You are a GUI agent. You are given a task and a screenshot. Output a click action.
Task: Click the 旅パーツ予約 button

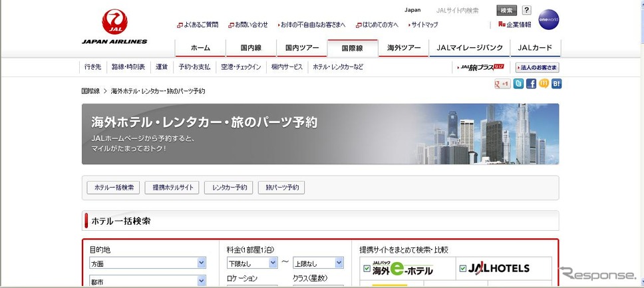point(281,188)
